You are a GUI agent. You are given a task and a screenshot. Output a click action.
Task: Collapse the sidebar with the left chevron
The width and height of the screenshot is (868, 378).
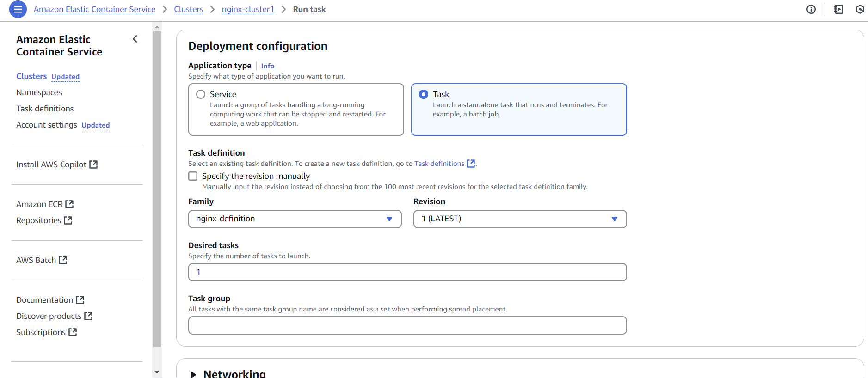[x=135, y=39]
